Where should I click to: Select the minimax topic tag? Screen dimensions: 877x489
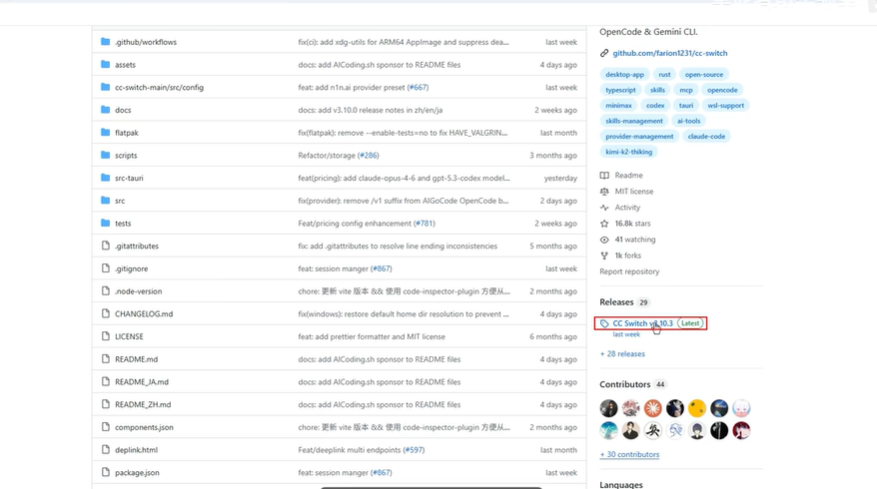coord(618,105)
